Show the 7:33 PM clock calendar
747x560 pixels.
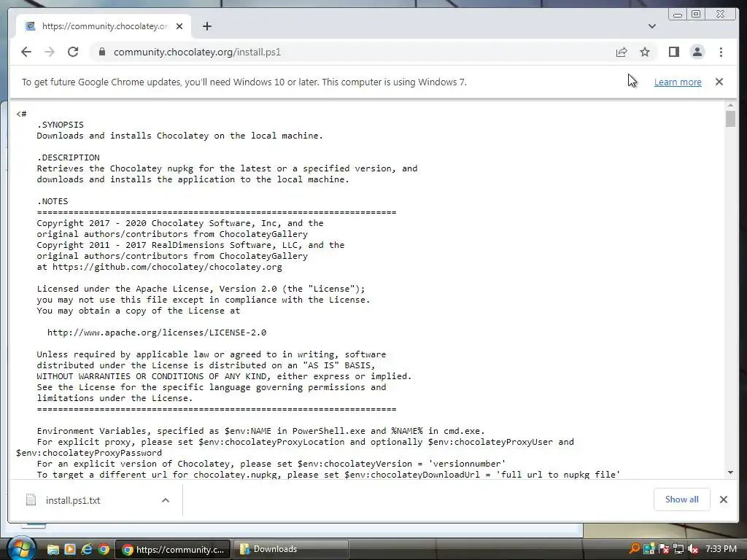point(721,549)
